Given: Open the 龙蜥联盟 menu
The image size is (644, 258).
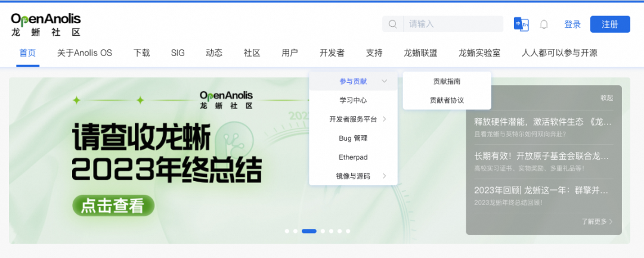Looking at the screenshot, I should 420,53.
